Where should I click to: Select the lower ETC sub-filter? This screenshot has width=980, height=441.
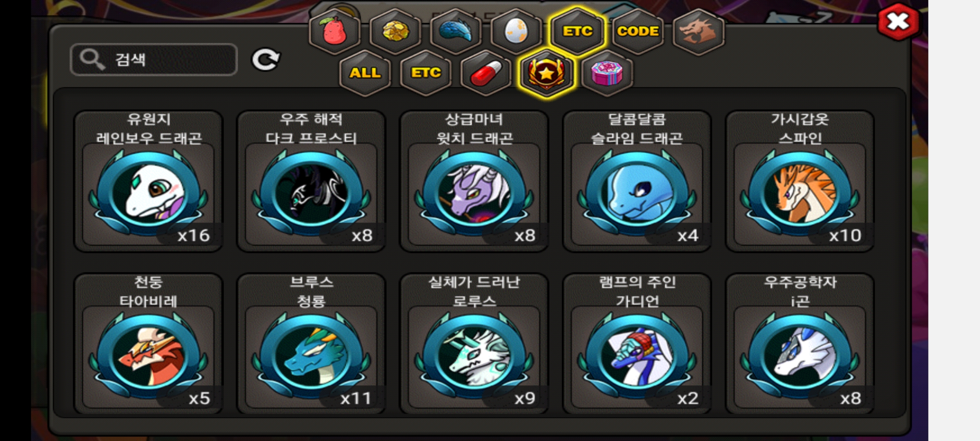tap(425, 73)
